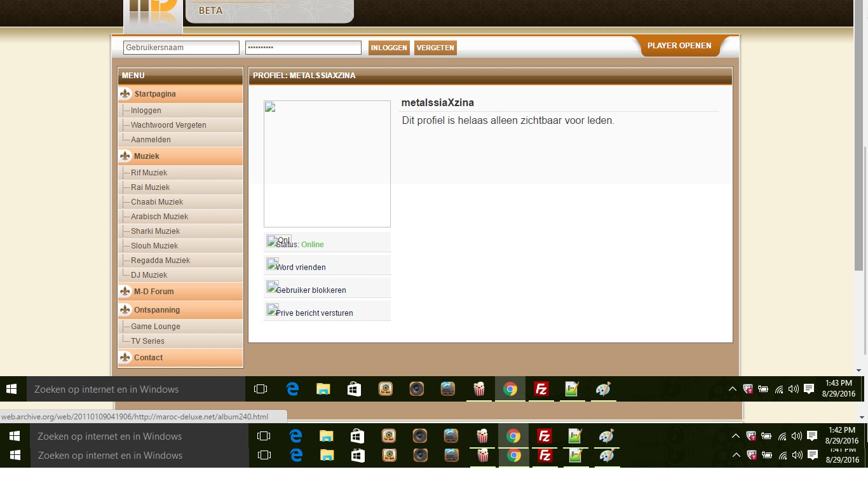
Task: Click the VERGETEN button
Action: (435, 48)
